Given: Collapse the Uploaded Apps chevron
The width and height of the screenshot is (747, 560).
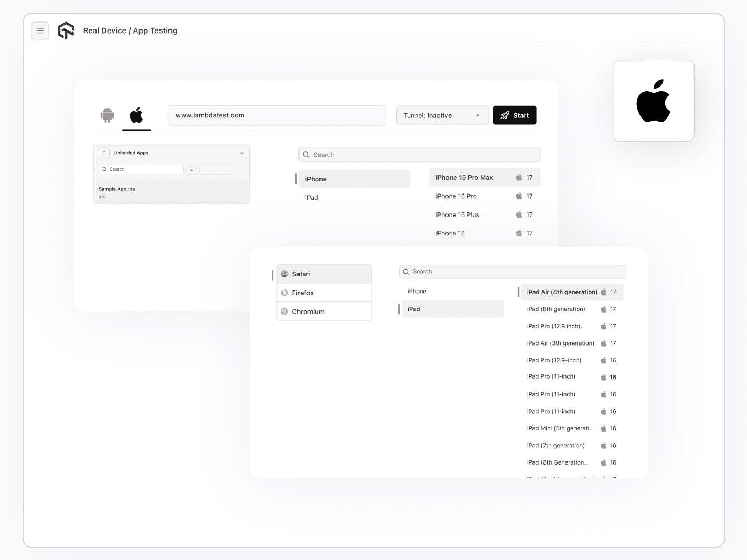Looking at the screenshot, I should (x=241, y=153).
